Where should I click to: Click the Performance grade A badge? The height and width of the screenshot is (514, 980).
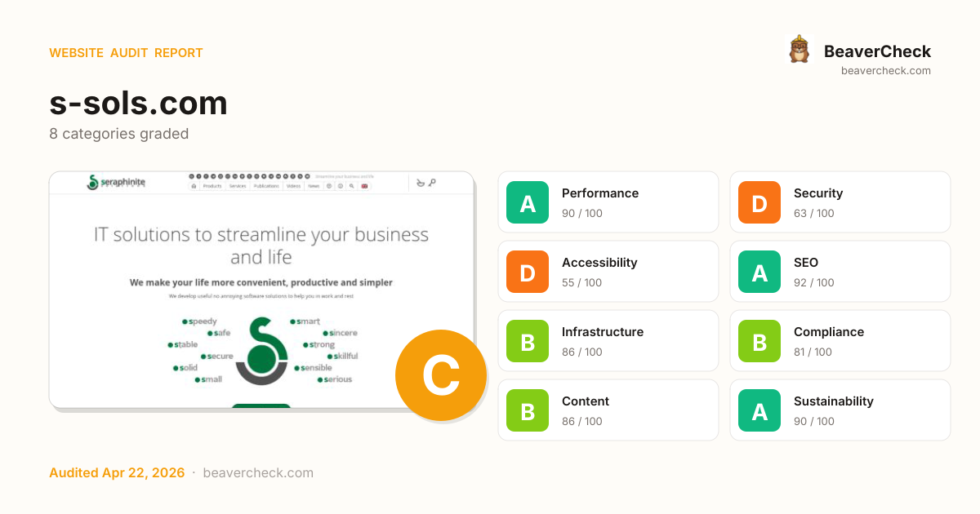[528, 202]
